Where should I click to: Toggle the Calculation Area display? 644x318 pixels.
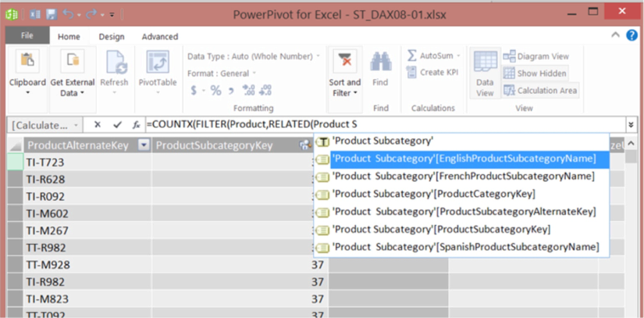pyautogui.click(x=539, y=91)
